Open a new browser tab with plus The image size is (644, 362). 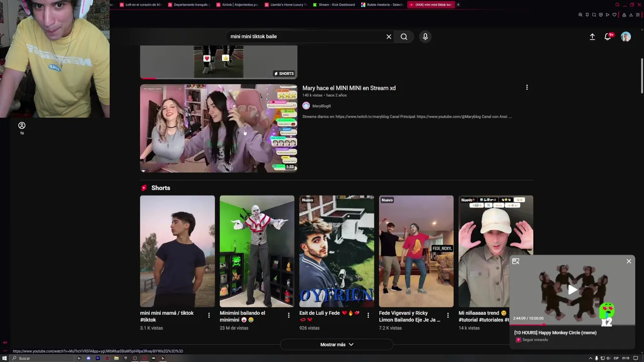tap(458, 5)
